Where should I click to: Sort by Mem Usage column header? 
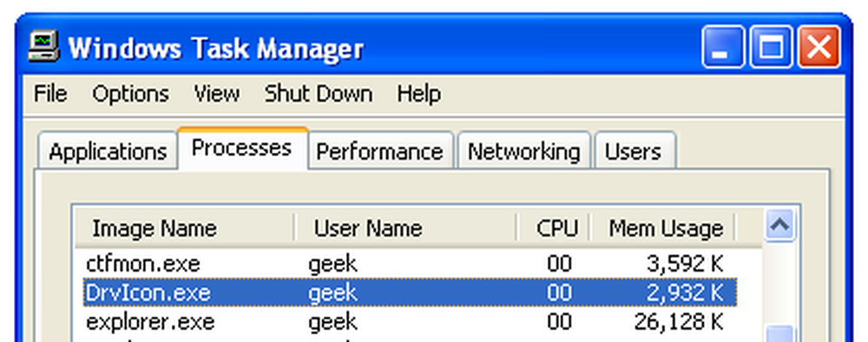coord(662,227)
